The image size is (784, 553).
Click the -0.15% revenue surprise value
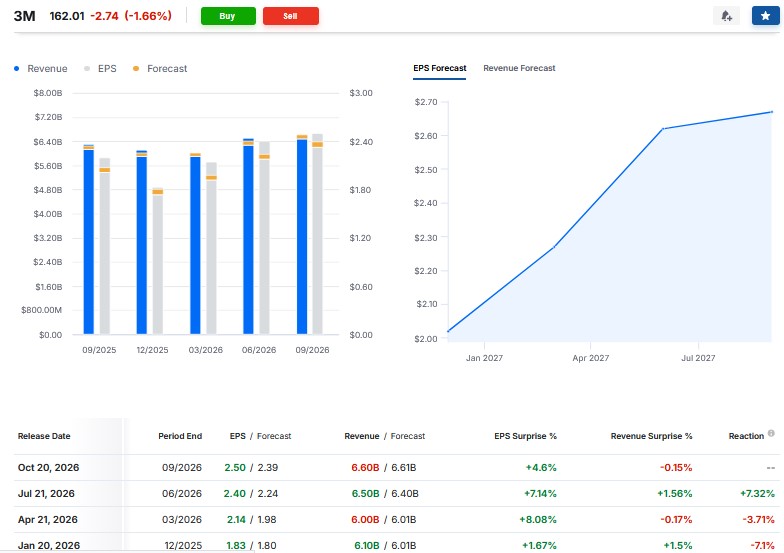[676, 468]
